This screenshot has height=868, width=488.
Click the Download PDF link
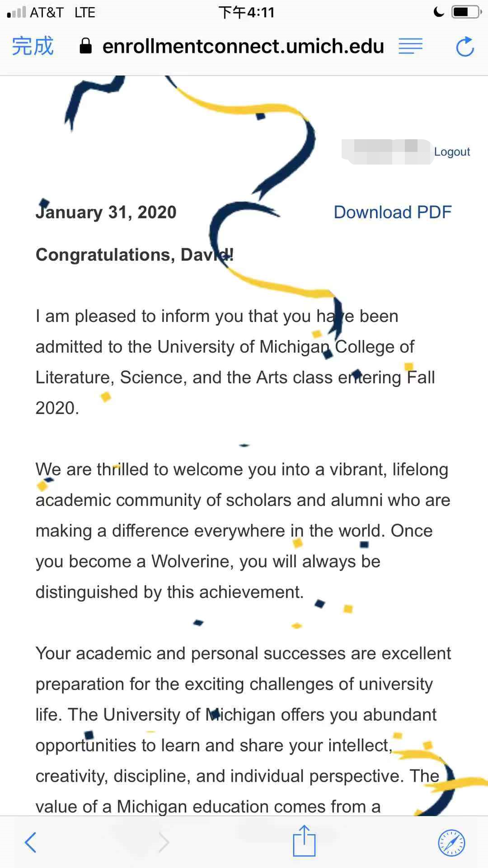pos(392,212)
